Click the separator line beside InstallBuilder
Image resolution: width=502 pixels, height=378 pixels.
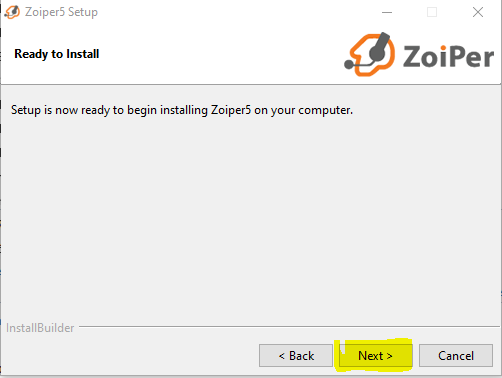click(289, 327)
